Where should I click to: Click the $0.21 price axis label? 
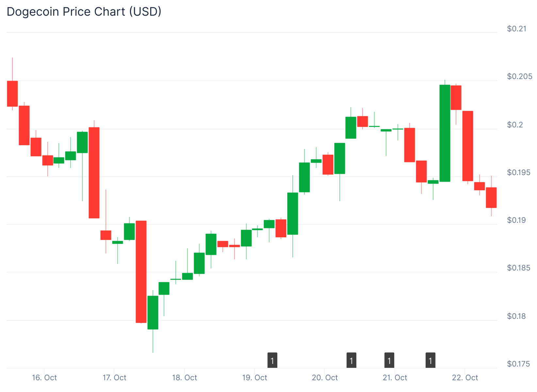[516, 29]
